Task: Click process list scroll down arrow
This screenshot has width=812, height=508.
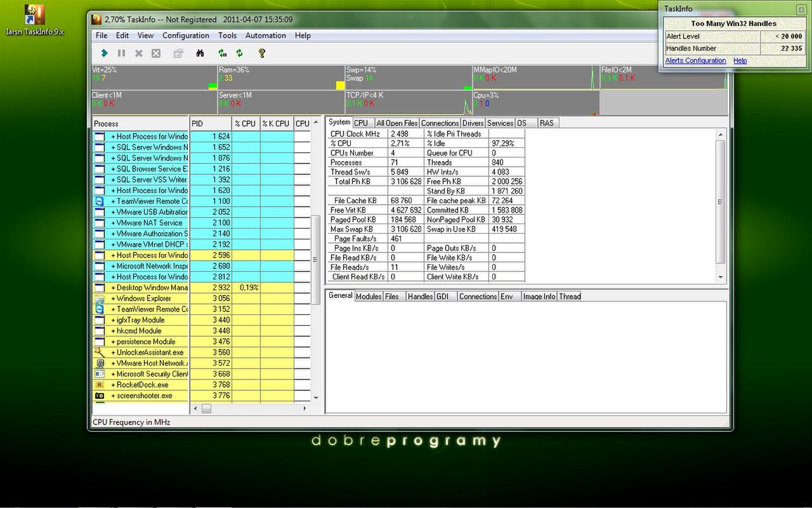Action: [x=316, y=398]
